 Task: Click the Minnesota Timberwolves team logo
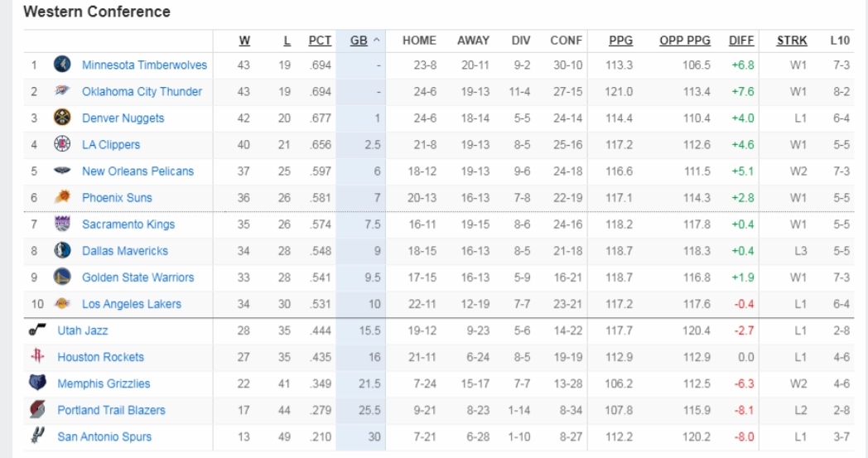click(62, 65)
